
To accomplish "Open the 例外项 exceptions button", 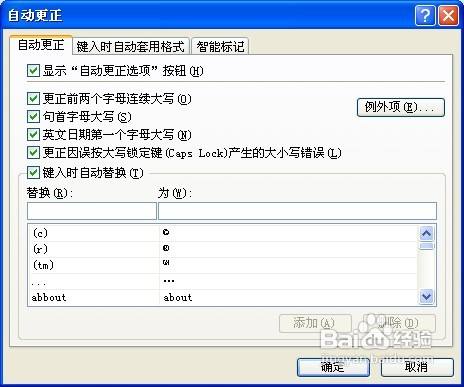I will pos(401,107).
